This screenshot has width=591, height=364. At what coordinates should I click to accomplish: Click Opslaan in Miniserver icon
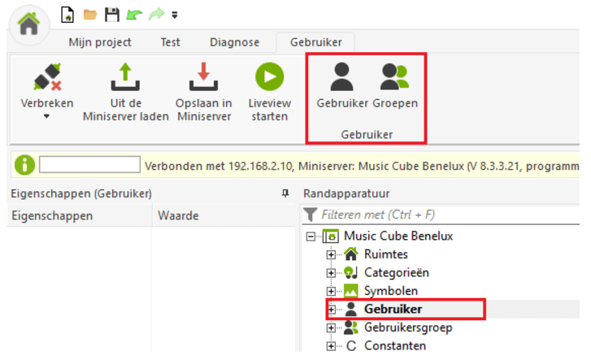click(x=203, y=78)
